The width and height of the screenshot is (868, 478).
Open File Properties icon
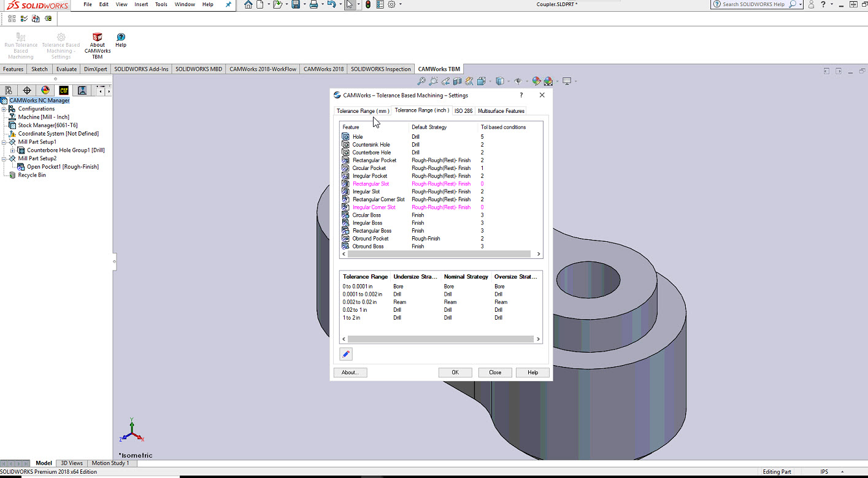tap(380, 4)
